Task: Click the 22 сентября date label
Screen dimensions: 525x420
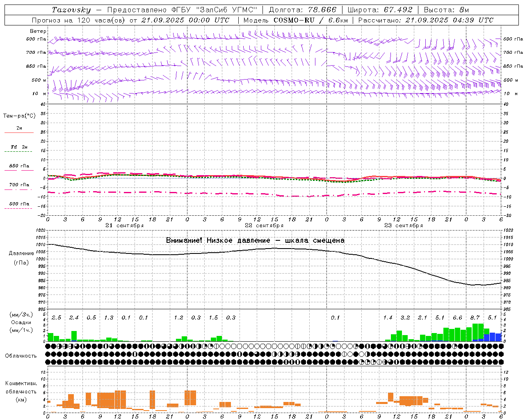Action: pos(264,226)
